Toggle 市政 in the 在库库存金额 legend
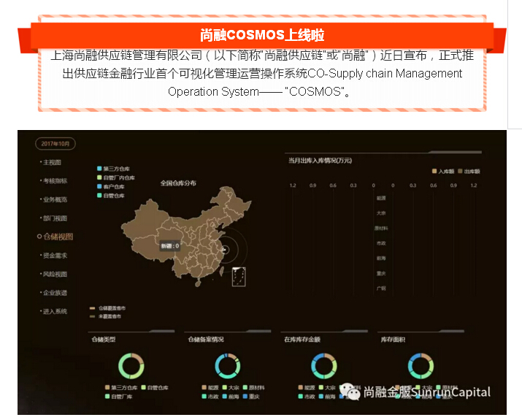The image size is (522, 420). [307, 397]
